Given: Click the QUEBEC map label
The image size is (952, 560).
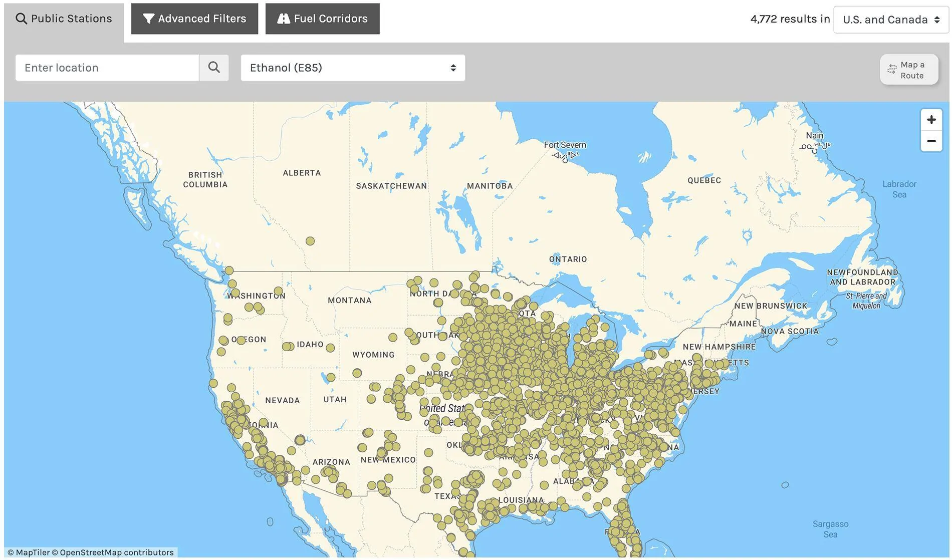Looking at the screenshot, I should coord(704,180).
